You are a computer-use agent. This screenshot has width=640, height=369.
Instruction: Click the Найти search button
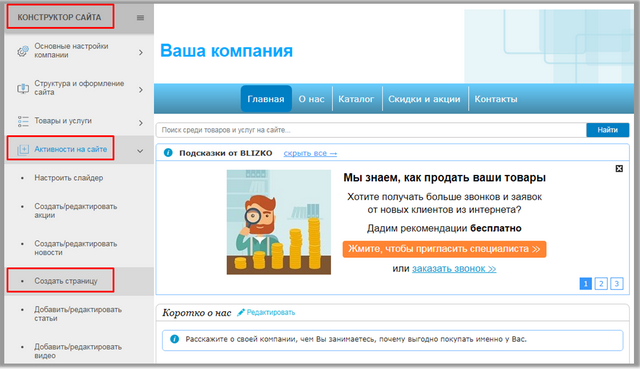(607, 130)
